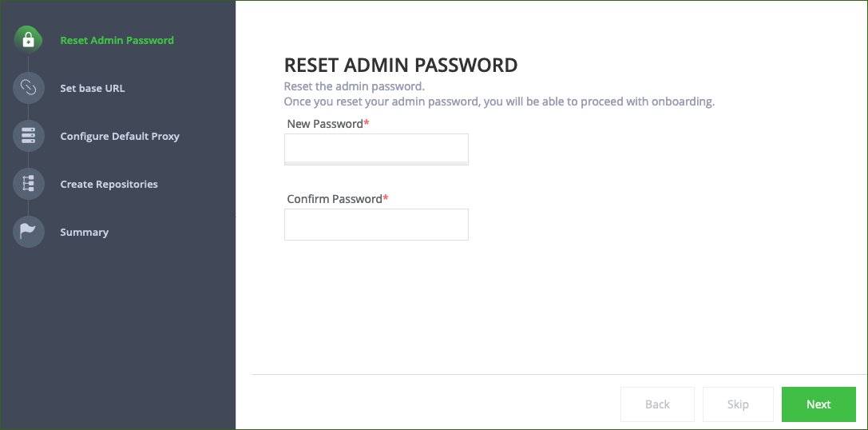Viewport: 868px width, 430px height.
Task: Click the RESET ADMIN PASSWORD heading
Action: (401, 65)
